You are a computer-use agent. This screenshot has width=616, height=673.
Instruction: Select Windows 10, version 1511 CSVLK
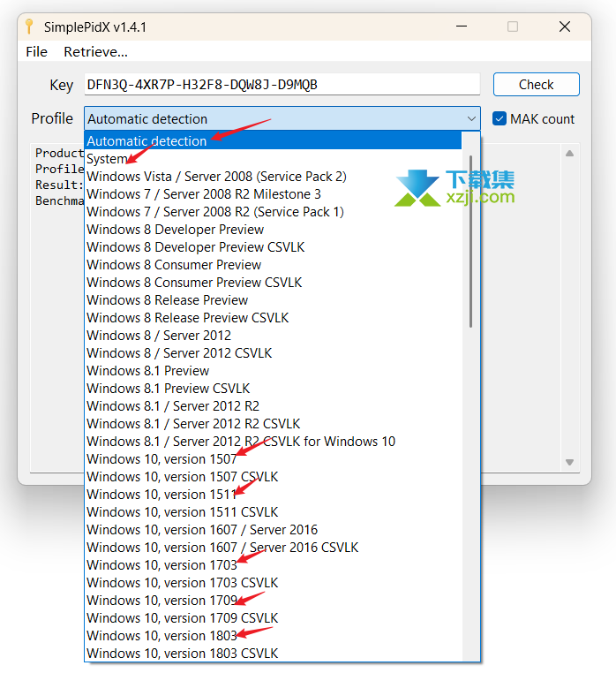[x=274, y=511]
